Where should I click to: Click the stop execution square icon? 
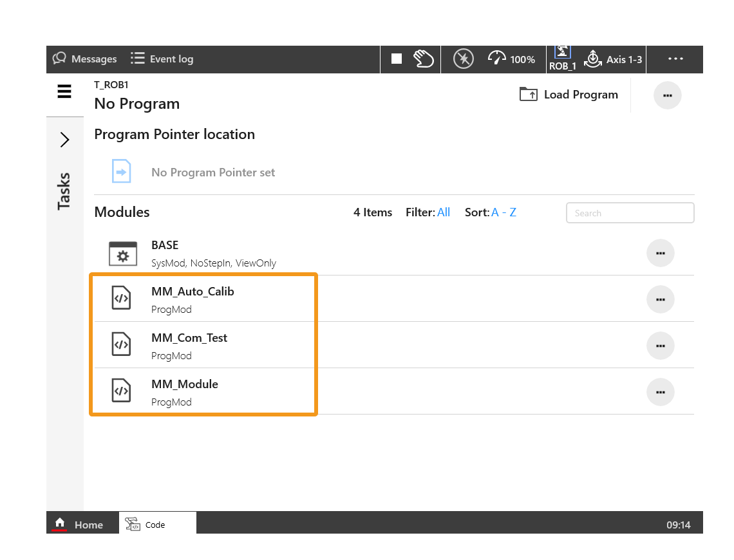pos(397,59)
